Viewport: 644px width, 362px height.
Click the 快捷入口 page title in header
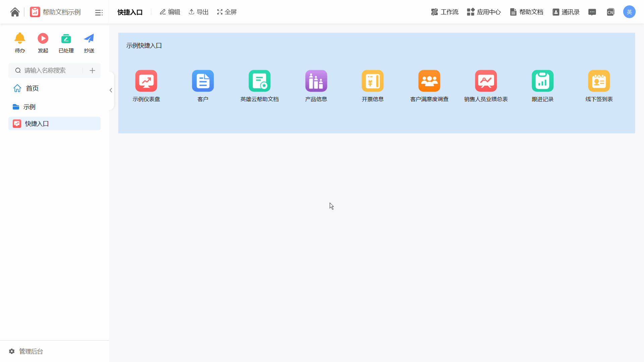click(x=130, y=12)
